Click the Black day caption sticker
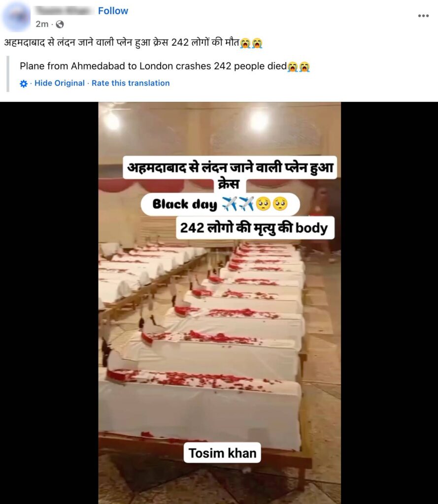The width and height of the screenshot is (438, 504). point(220,204)
